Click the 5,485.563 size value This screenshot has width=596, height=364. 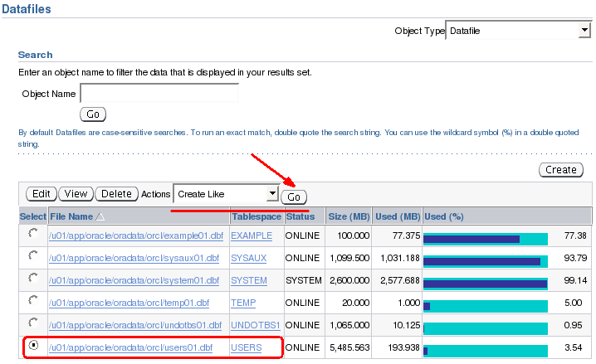349,347
